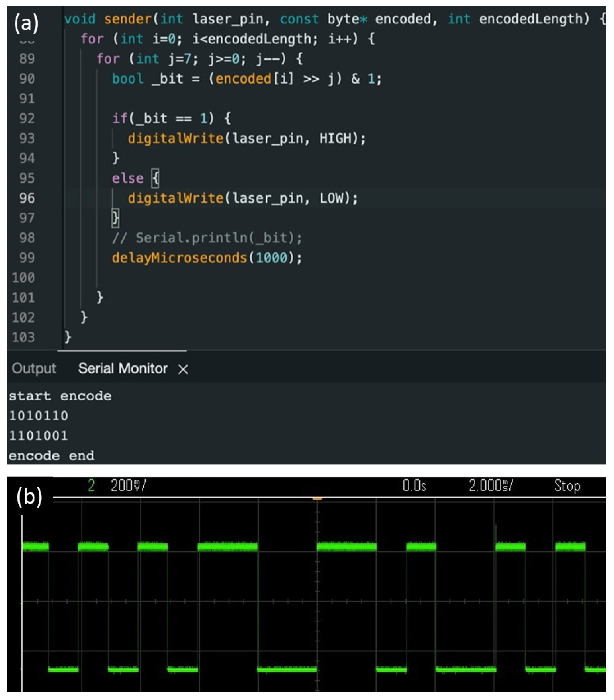
Task: Click the 2.000 ms timebase readout
Action: (x=490, y=486)
